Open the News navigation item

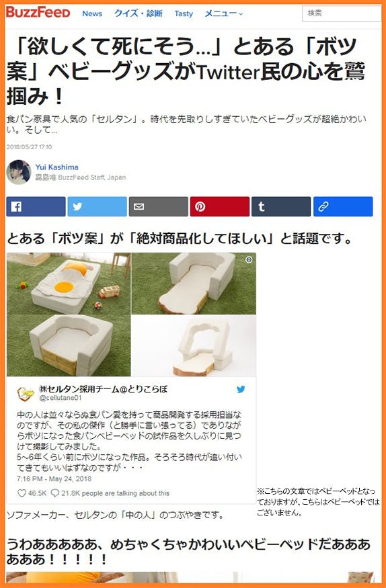(x=92, y=13)
